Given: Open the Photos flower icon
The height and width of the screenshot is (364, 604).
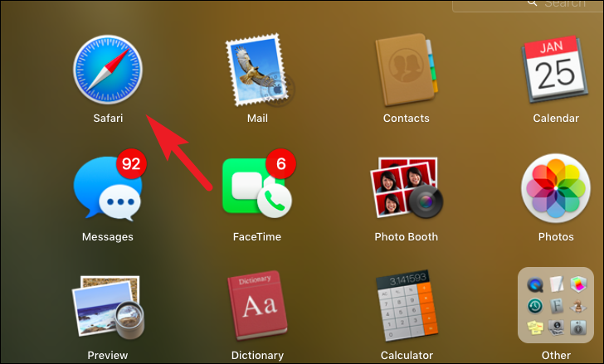Looking at the screenshot, I should (x=556, y=188).
